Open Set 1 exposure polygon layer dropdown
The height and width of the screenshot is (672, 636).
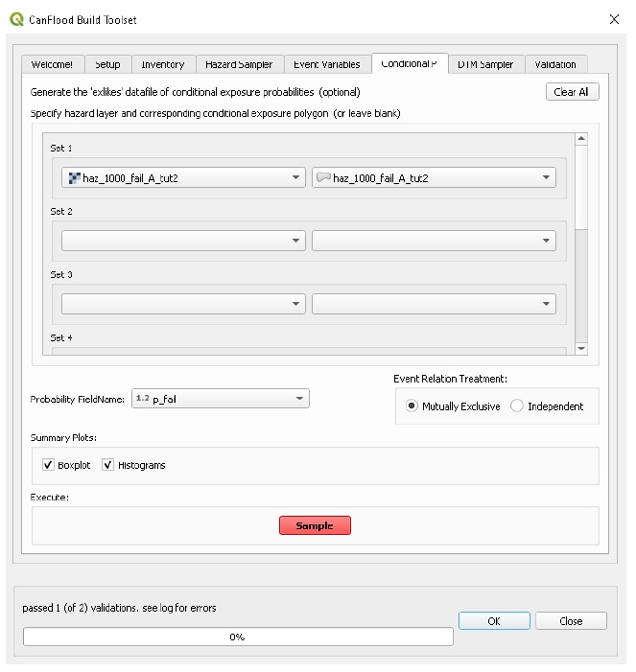434,178
